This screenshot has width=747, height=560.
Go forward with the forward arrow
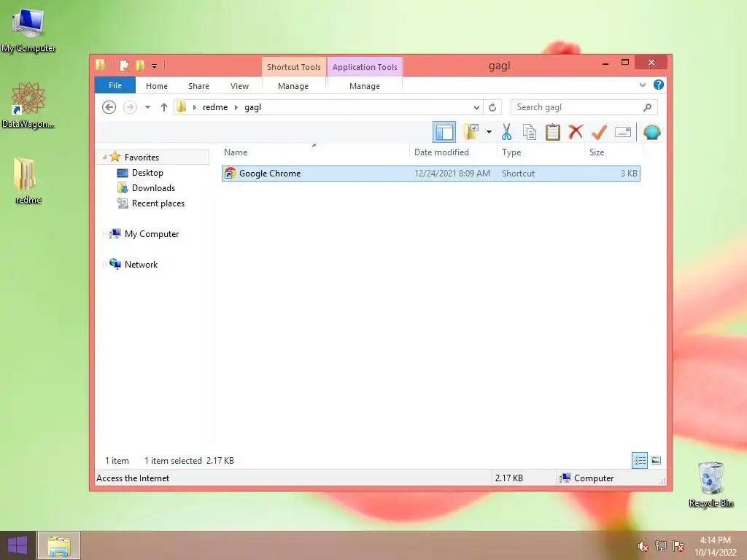pos(130,107)
